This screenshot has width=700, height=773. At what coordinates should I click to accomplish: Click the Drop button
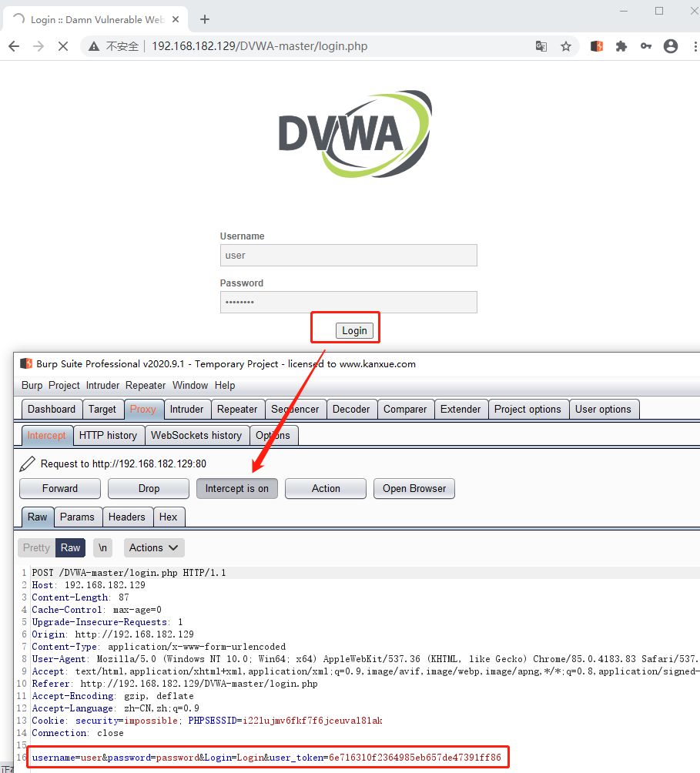[149, 489]
